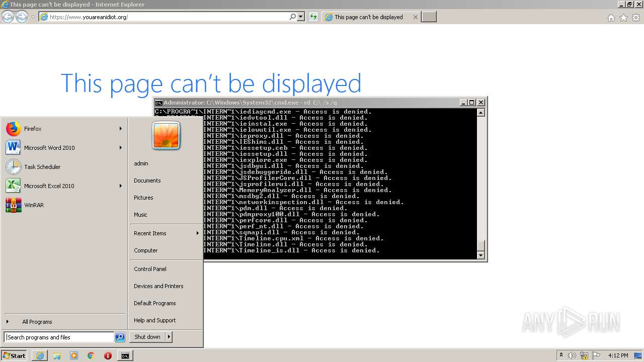This screenshot has width=644, height=362.
Task: Click the Internet Explorer forward arrow
Action: [x=22, y=17]
